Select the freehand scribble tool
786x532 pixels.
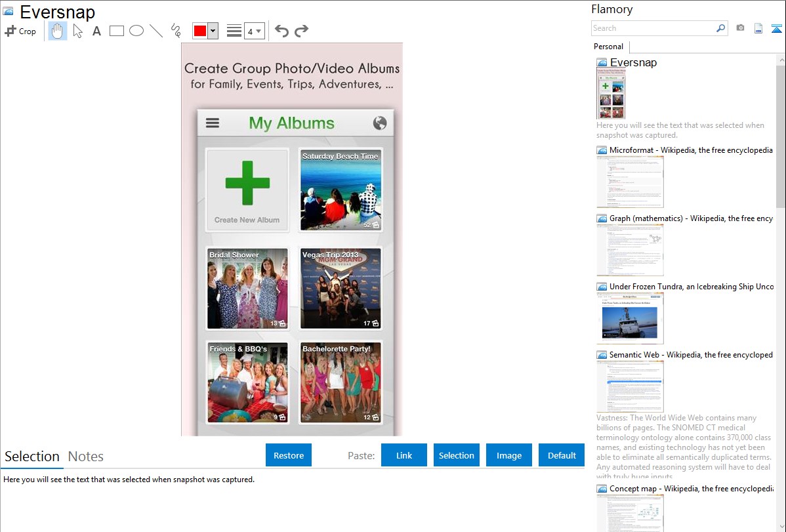click(x=176, y=31)
